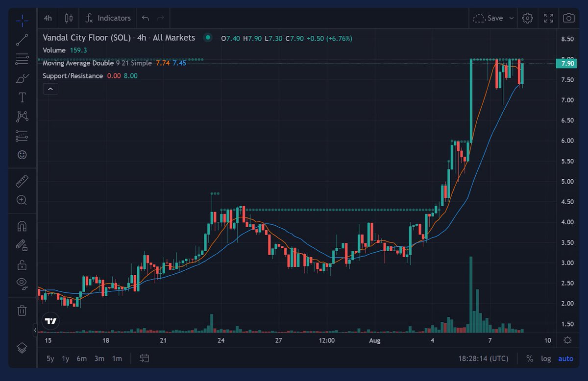Click the 159.3 volume value

(x=78, y=50)
